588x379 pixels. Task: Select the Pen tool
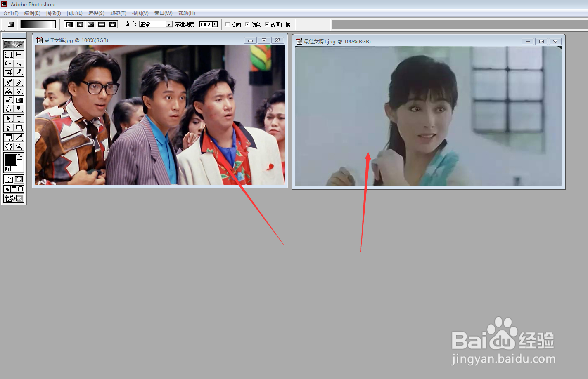(x=9, y=127)
